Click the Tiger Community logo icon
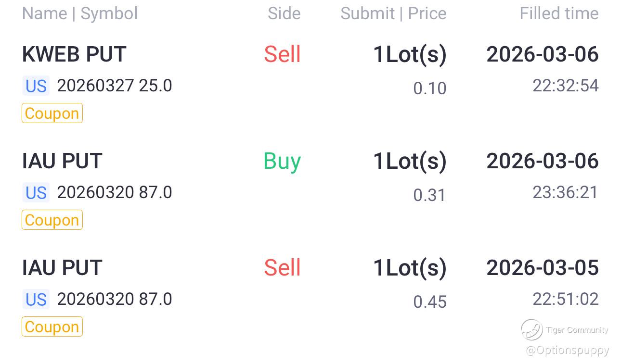Image resolution: width=621 pixels, height=364 pixels. pyautogui.click(x=531, y=330)
